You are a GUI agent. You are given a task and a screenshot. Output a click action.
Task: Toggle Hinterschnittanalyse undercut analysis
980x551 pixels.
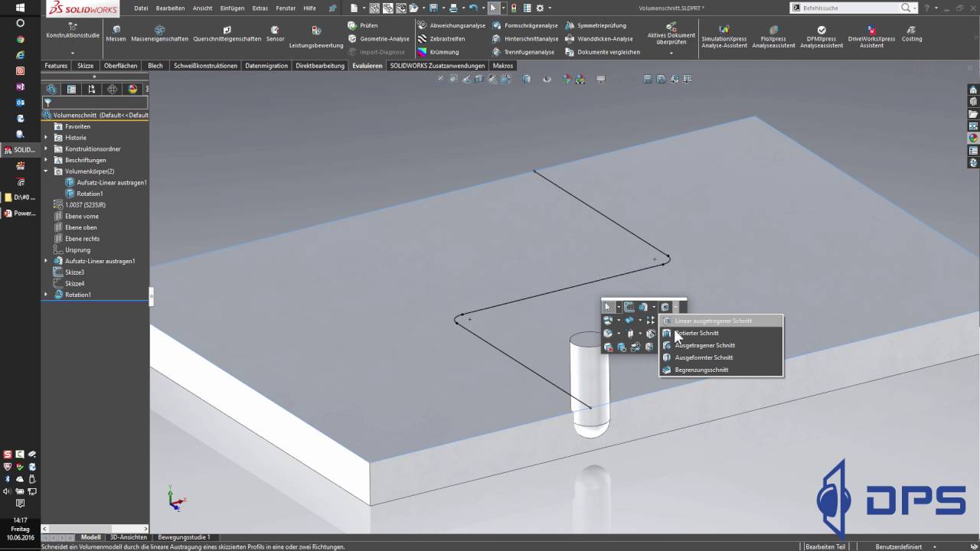click(525, 38)
